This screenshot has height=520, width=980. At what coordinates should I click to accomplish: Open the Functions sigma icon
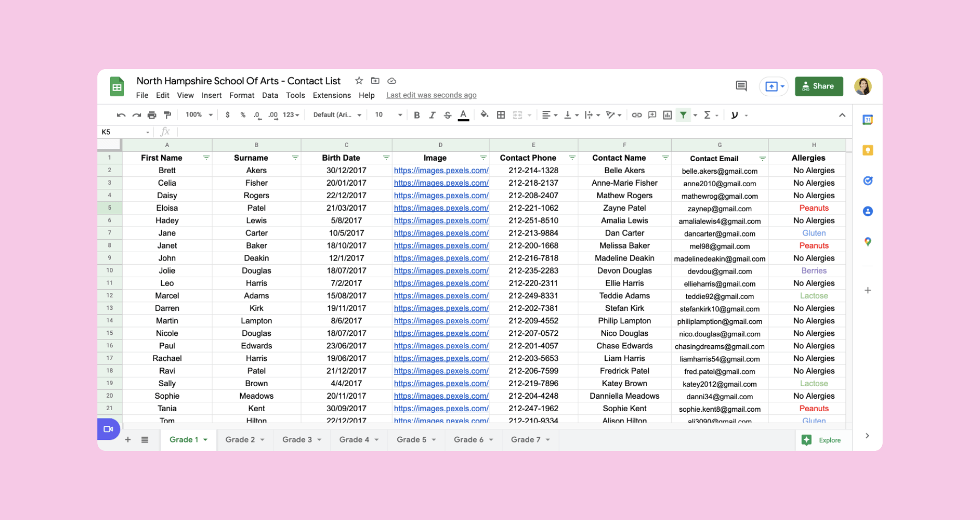[x=707, y=115]
